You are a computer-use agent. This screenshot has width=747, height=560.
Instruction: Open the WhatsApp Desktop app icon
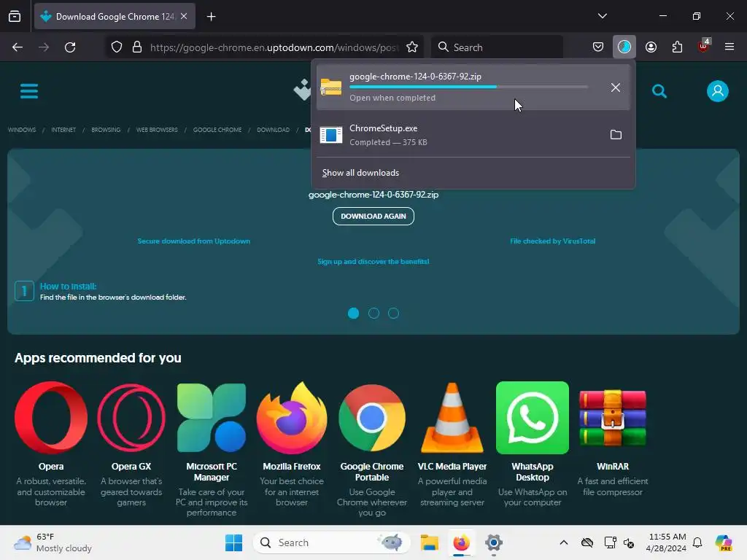point(532,418)
